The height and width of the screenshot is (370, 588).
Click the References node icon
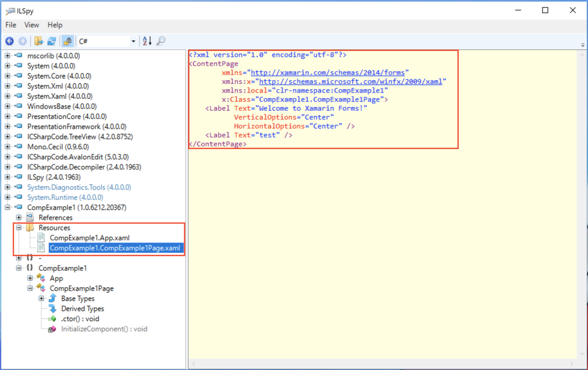pos(30,217)
